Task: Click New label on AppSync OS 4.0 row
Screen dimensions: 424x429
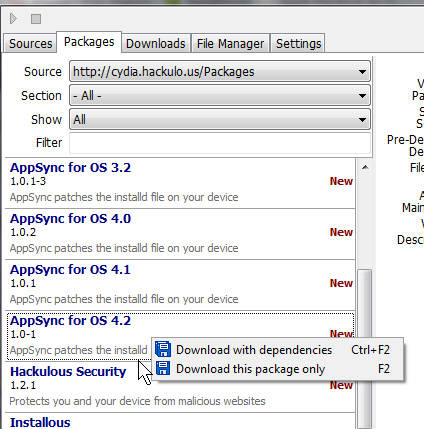Action: point(341,232)
